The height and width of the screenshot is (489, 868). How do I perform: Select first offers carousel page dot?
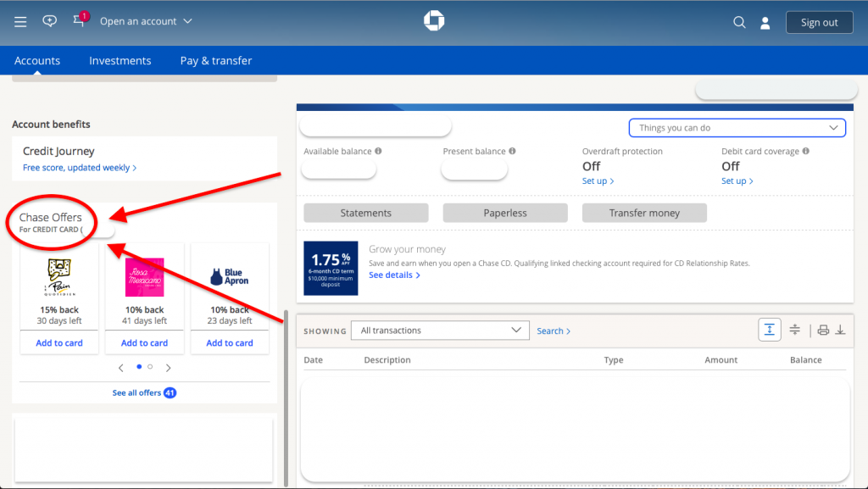click(139, 367)
